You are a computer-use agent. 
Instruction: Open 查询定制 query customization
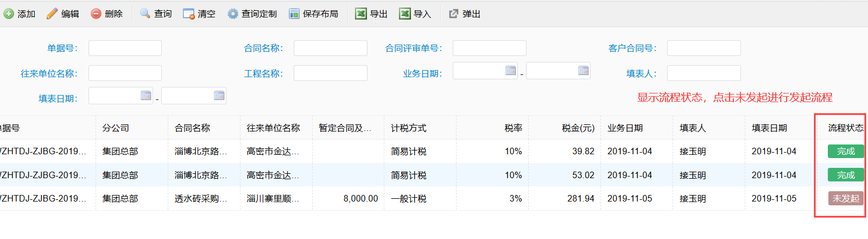tap(252, 14)
